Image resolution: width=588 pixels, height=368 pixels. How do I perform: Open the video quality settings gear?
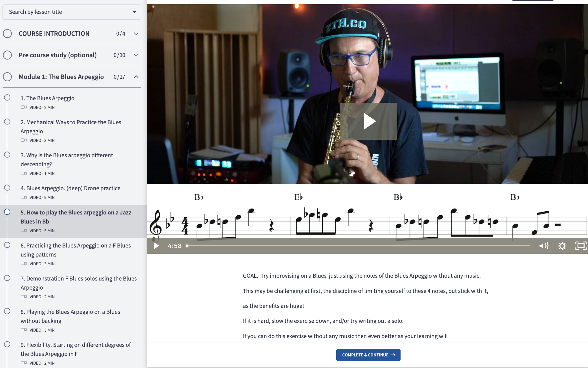[x=562, y=246]
